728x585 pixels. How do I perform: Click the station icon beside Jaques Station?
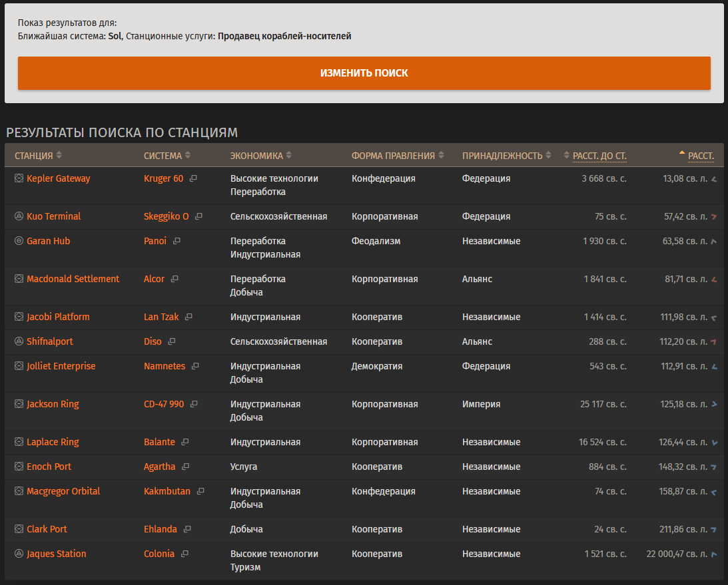pos(19,554)
